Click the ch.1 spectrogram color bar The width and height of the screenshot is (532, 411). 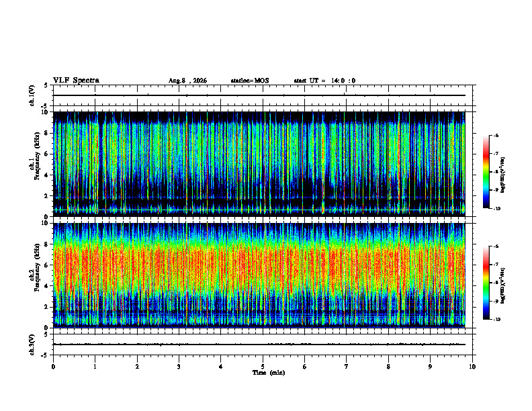pyautogui.click(x=486, y=172)
